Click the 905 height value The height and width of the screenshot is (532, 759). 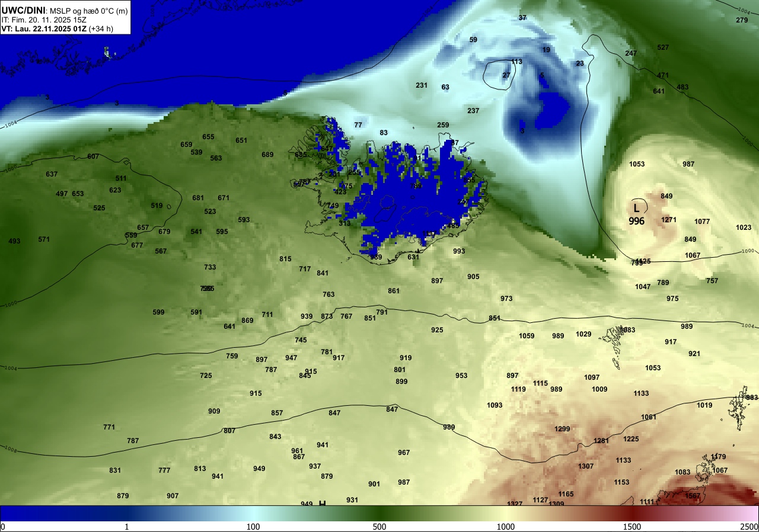coord(473,277)
